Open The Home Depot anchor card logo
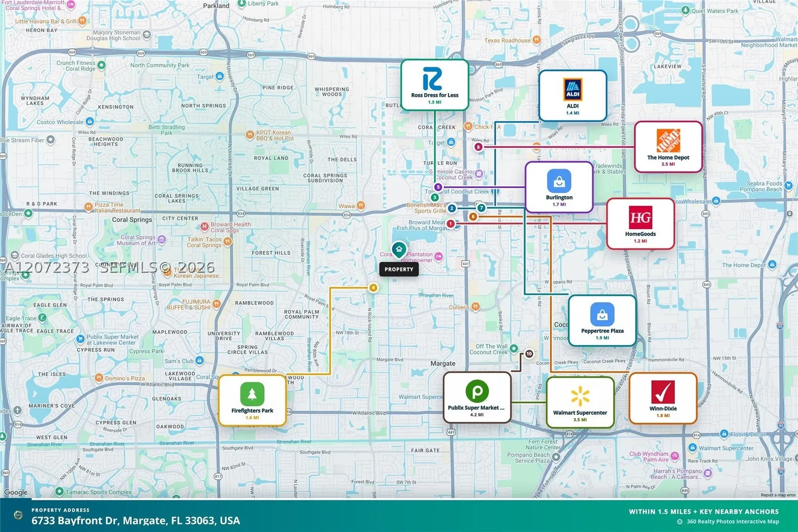The width and height of the screenshot is (798, 532). point(668,141)
